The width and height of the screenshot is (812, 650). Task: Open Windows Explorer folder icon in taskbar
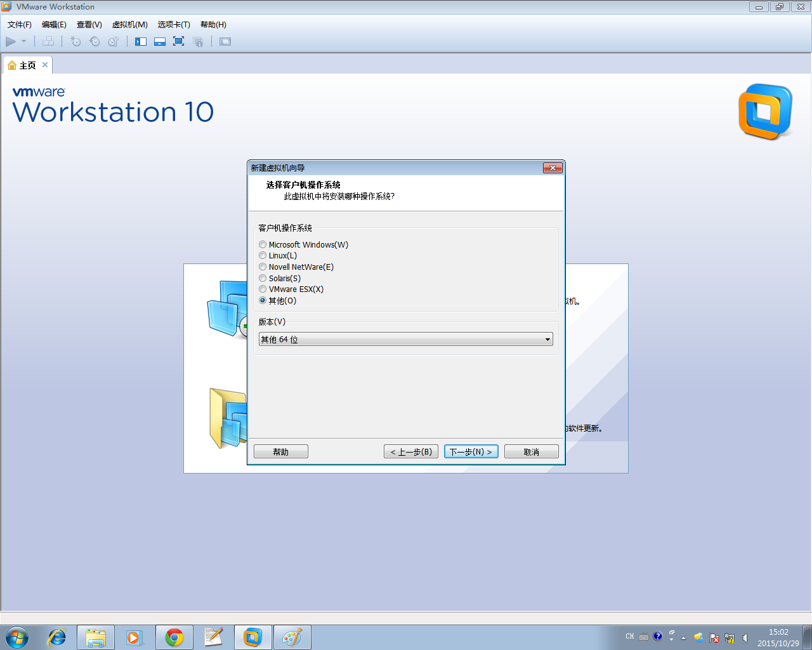(96, 637)
